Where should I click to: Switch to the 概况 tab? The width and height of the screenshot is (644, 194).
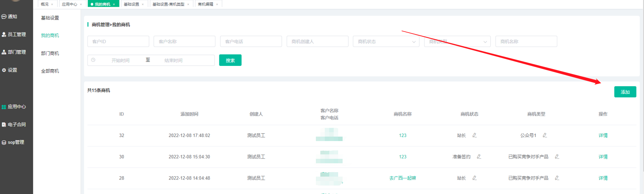click(x=45, y=4)
